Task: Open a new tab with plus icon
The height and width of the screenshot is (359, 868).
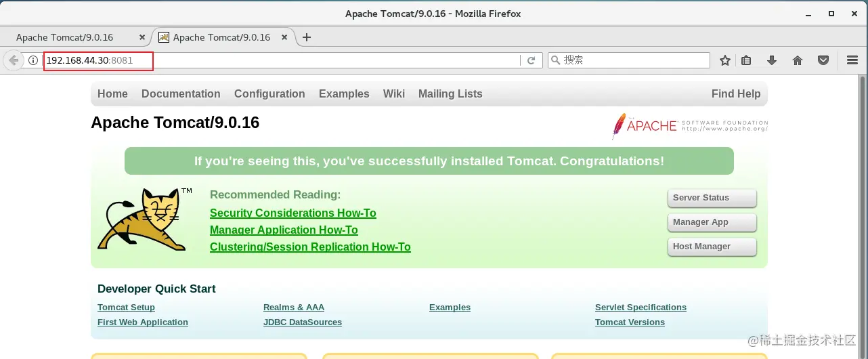Action: pyautogui.click(x=307, y=37)
